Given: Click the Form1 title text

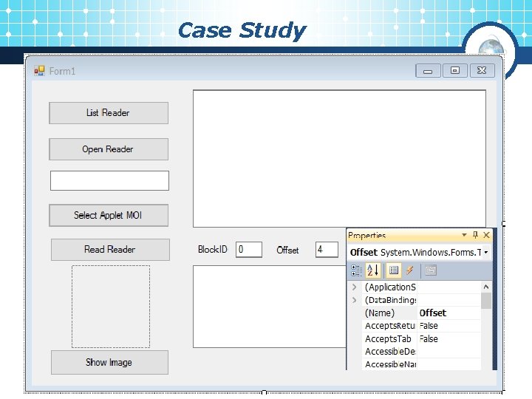Looking at the screenshot, I should pyautogui.click(x=62, y=71).
